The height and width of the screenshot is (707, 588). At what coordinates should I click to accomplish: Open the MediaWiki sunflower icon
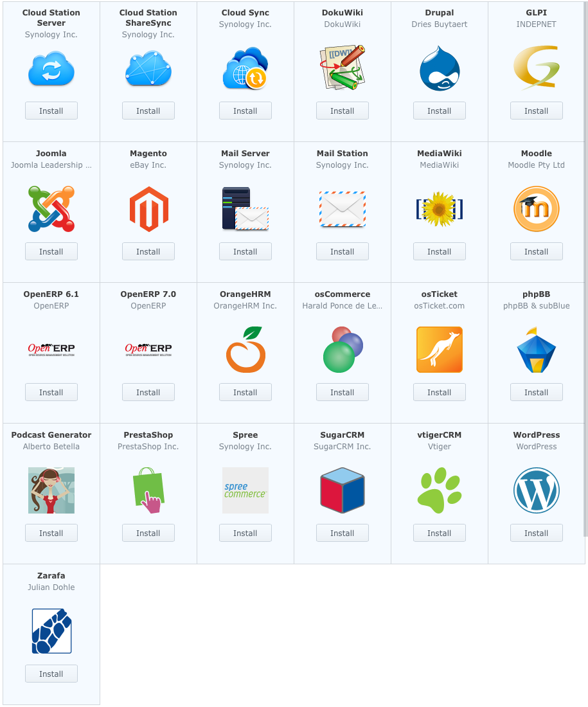click(440, 210)
